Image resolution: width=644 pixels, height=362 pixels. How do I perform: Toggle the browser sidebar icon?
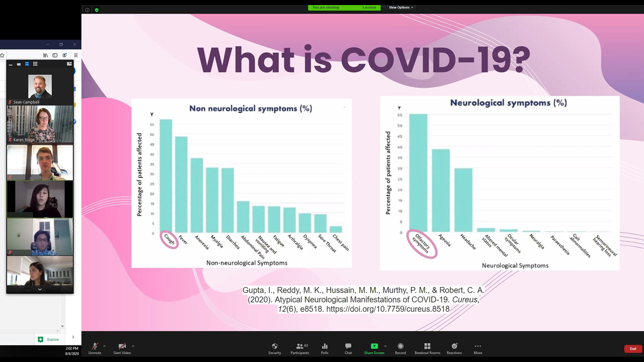pos(55,55)
